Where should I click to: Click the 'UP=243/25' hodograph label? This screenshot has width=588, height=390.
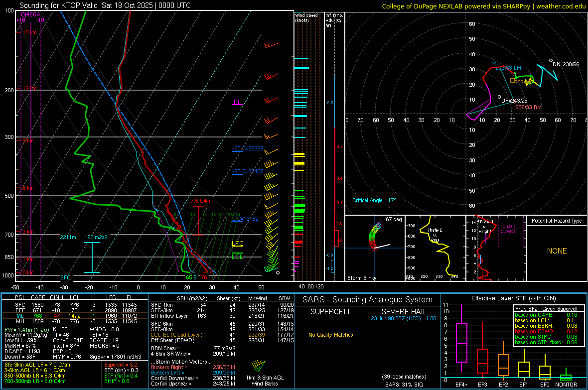coord(514,101)
